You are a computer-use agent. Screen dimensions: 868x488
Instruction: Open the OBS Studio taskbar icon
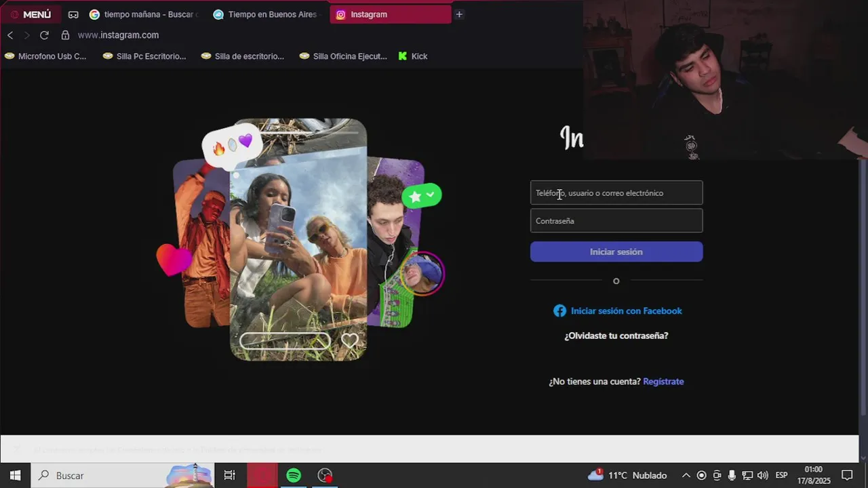tap(325, 475)
